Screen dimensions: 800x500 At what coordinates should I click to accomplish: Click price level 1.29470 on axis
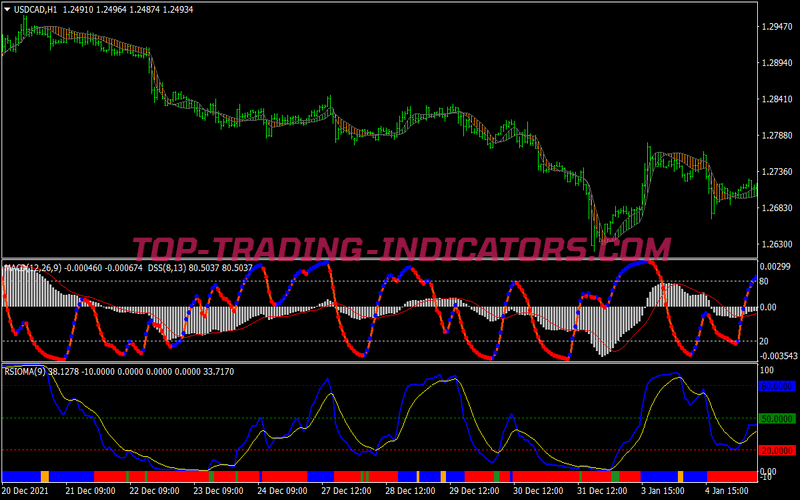point(778,27)
